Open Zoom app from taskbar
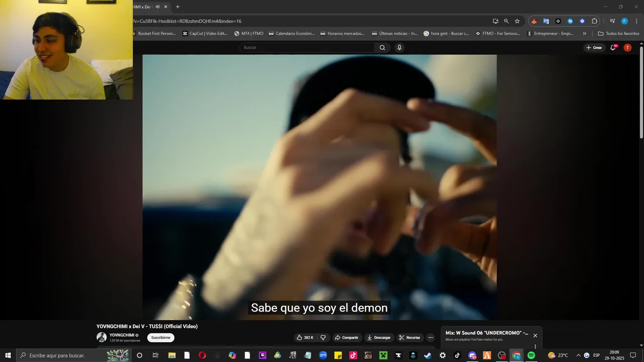 tap(323, 355)
